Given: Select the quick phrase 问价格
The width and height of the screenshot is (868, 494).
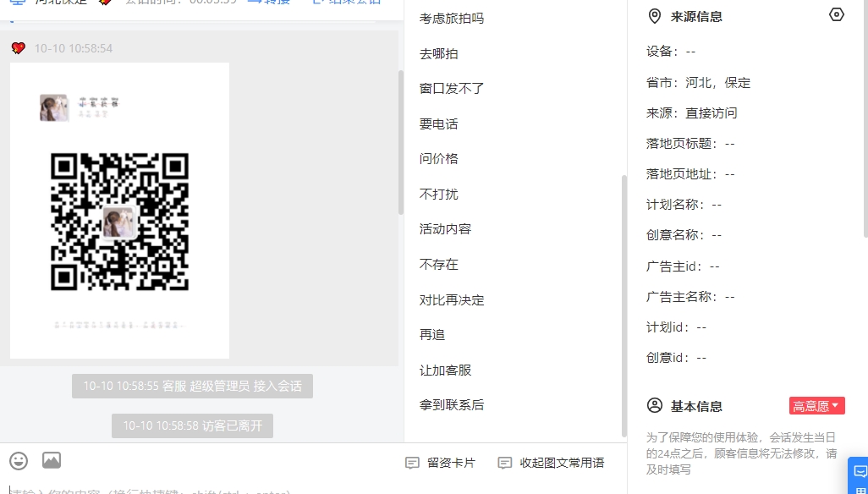Looking at the screenshot, I should [x=439, y=159].
